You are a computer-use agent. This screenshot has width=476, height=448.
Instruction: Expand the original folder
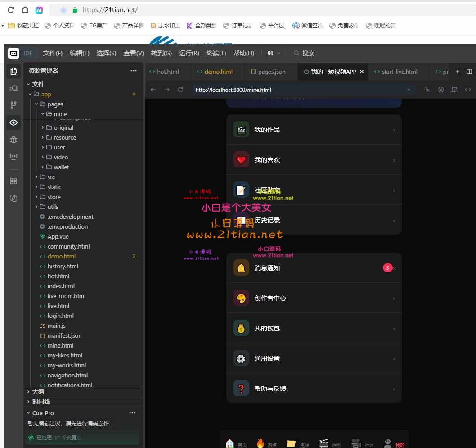click(x=42, y=127)
